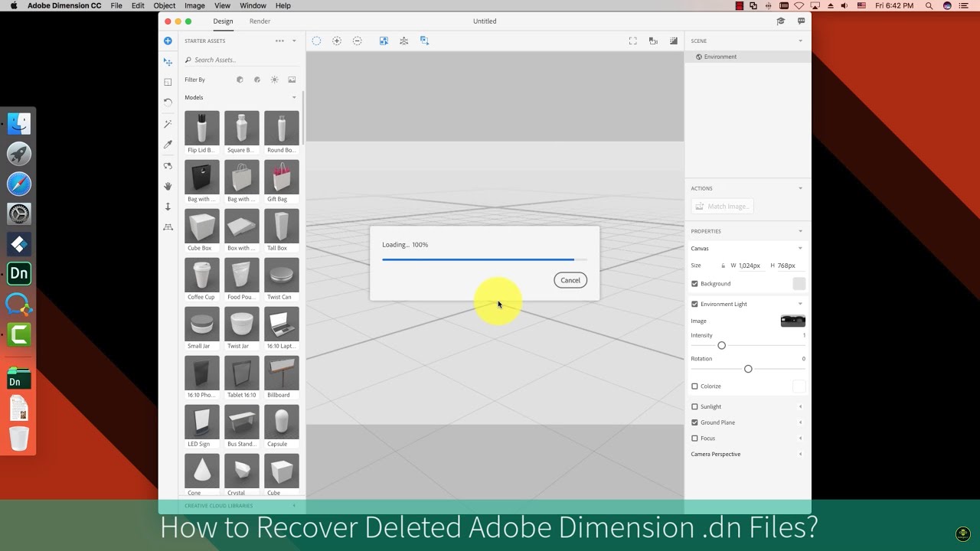Screen dimensions: 980x551
Task: Click the subtract-from-selection icon in toolbar
Action: [x=358, y=41]
